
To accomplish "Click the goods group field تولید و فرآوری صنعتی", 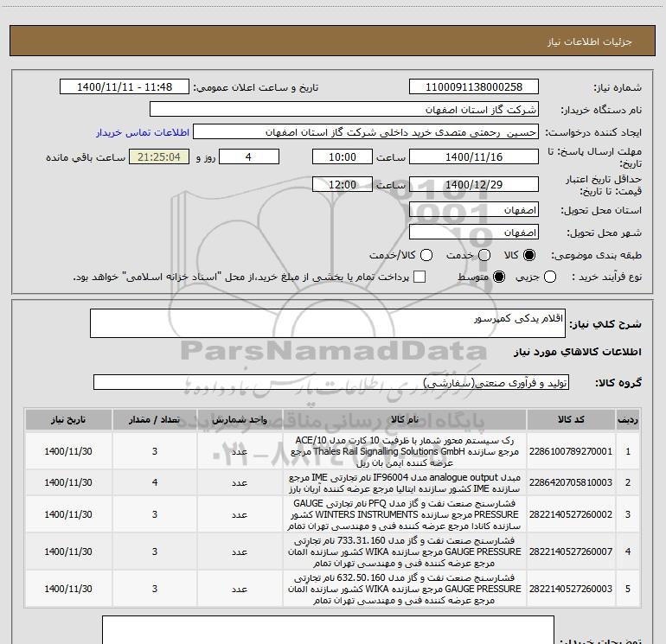I will [x=331, y=382].
